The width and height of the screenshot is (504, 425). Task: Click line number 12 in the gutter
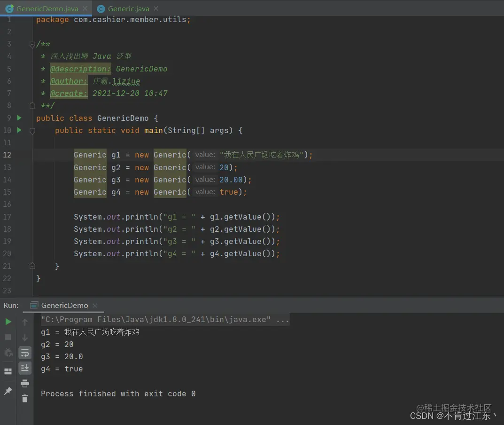coord(7,155)
